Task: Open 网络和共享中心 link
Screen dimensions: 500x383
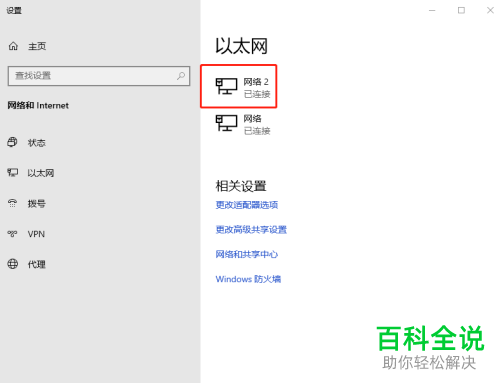Action: coord(247,254)
